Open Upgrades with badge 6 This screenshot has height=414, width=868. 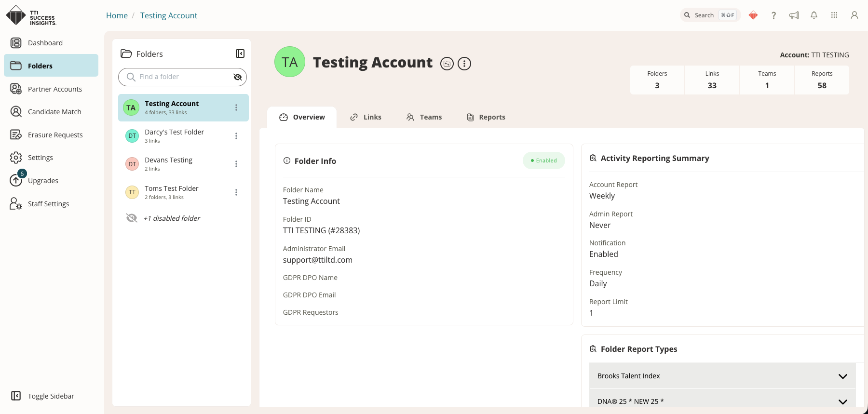pos(51,180)
